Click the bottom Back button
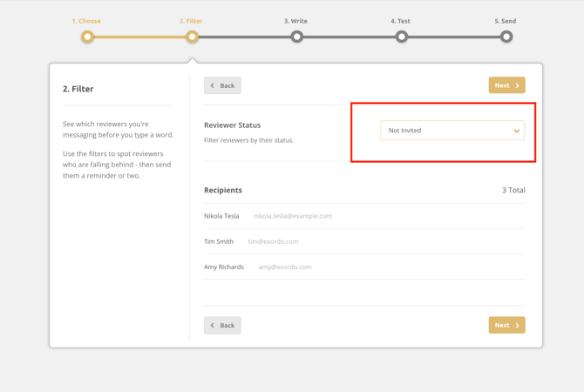The image size is (584, 392). [x=222, y=325]
